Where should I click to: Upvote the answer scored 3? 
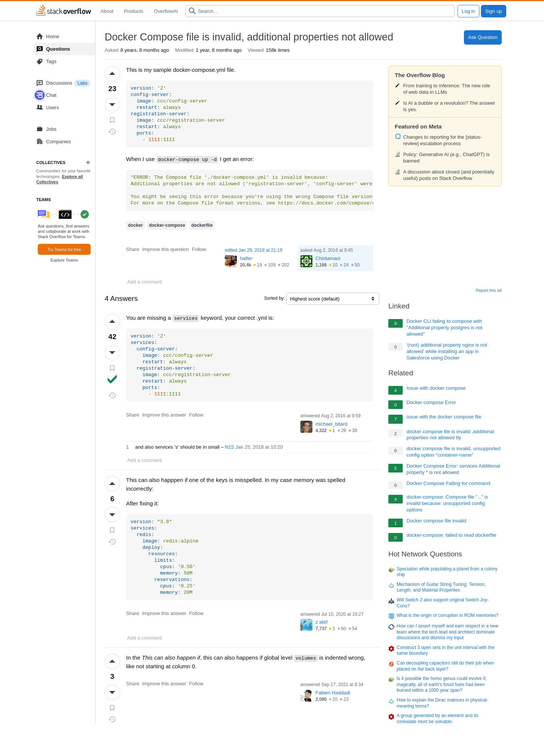(112, 661)
